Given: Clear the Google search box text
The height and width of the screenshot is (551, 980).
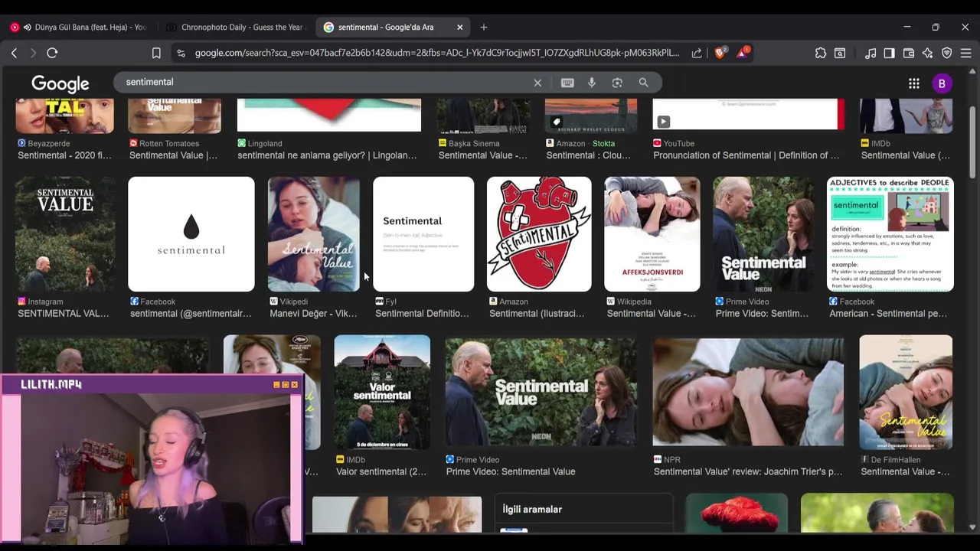Looking at the screenshot, I should click(x=537, y=83).
